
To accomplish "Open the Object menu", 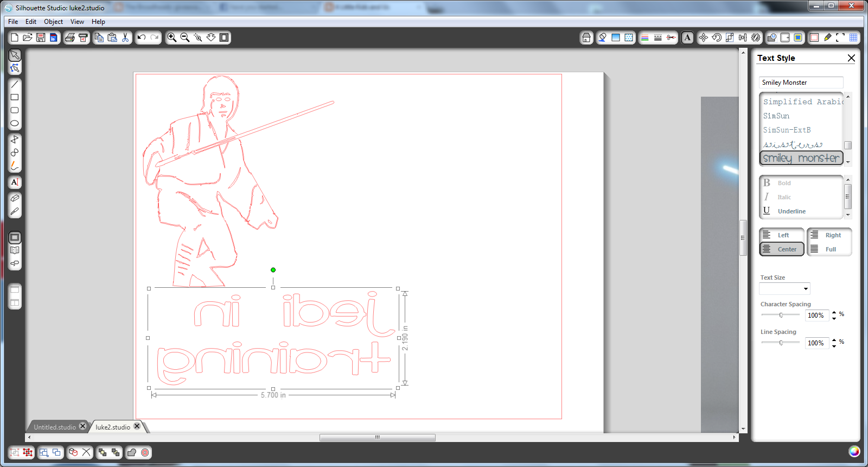I will [53, 22].
